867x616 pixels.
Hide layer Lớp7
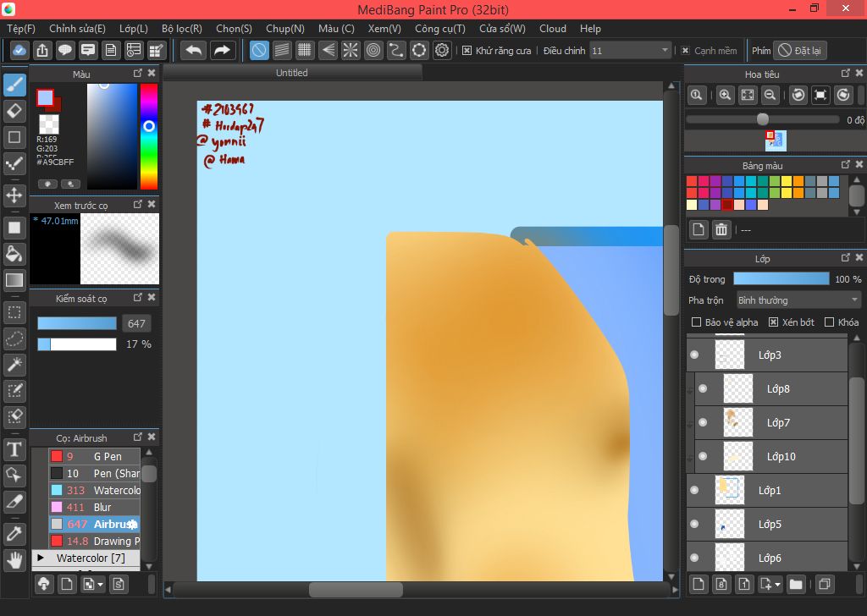click(x=703, y=422)
